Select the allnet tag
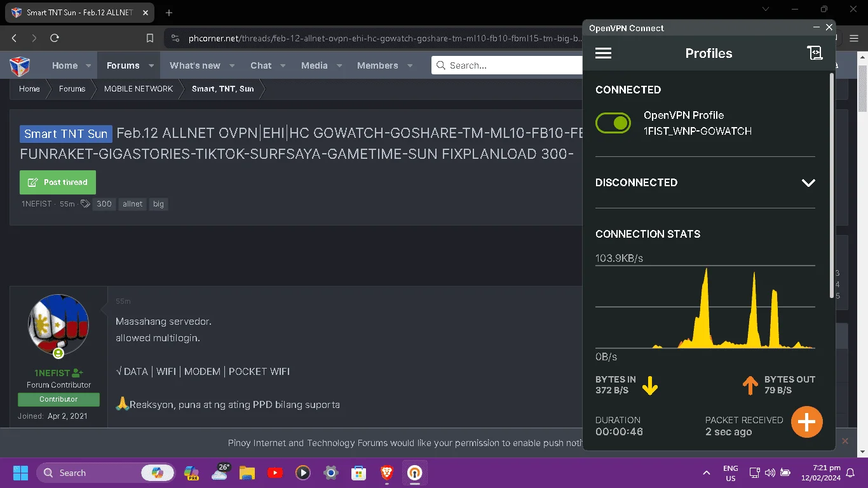Viewport: 868px width, 488px height. pyautogui.click(x=132, y=204)
